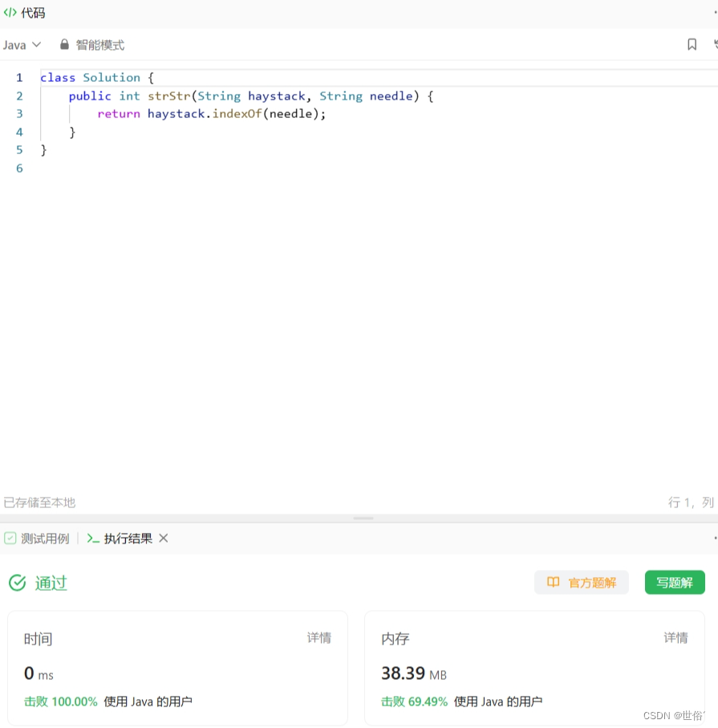This screenshot has width=718, height=728.
Task: Click line number 3 in the editor
Action: tap(19, 113)
